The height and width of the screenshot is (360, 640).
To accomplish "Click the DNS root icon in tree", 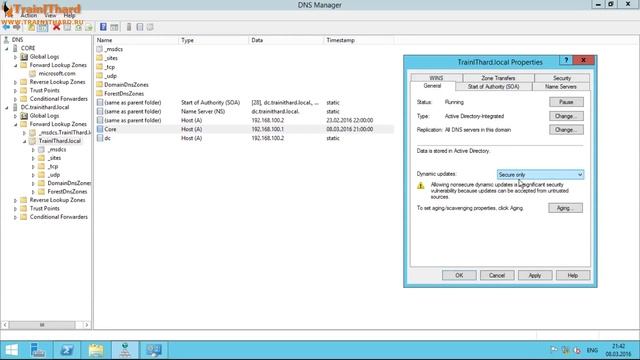I will [x=7, y=40].
